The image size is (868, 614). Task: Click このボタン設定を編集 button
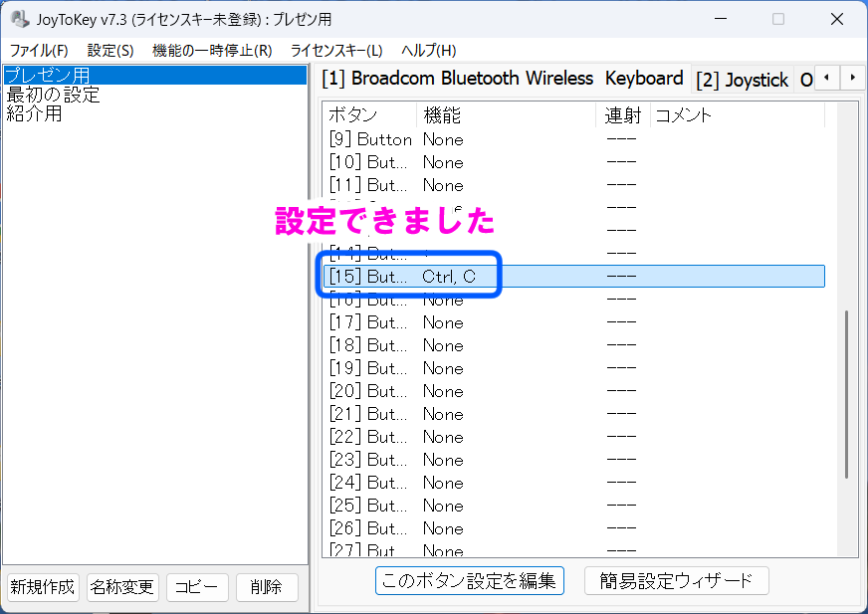pyautogui.click(x=469, y=581)
